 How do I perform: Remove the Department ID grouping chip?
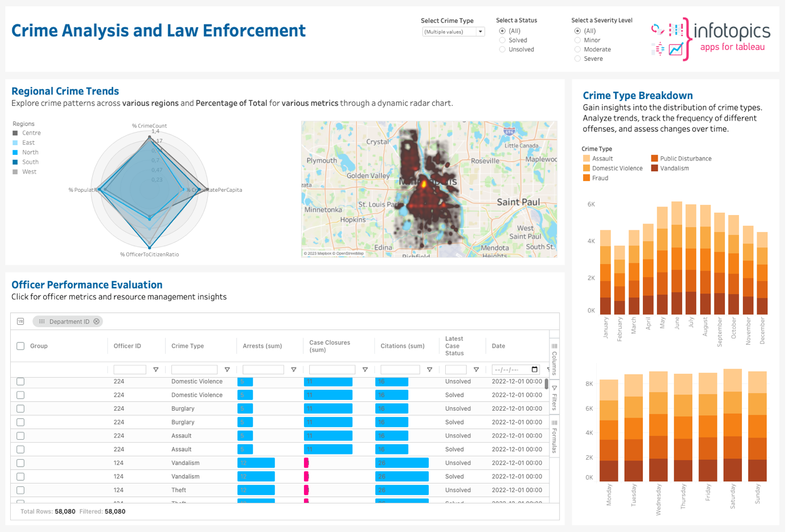click(97, 321)
